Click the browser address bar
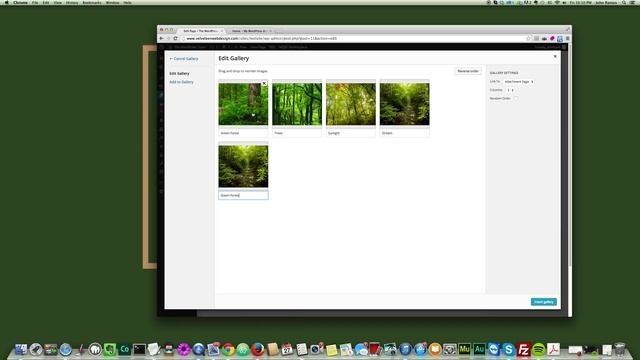The height and width of the screenshot is (360, 640). [355, 38]
